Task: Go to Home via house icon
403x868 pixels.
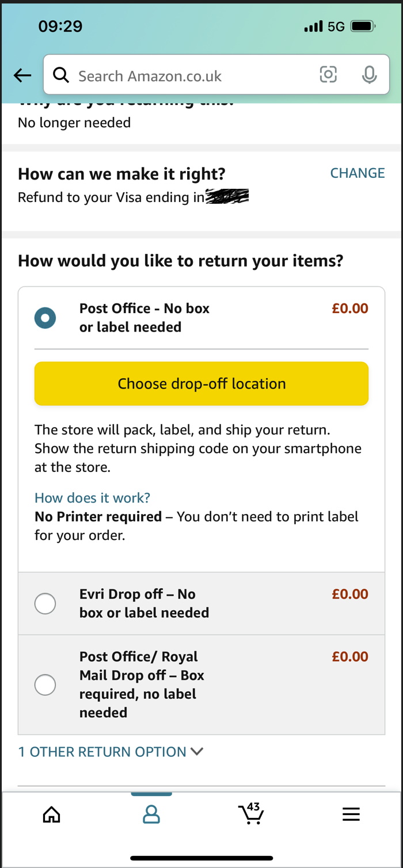Action: (x=51, y=814)
